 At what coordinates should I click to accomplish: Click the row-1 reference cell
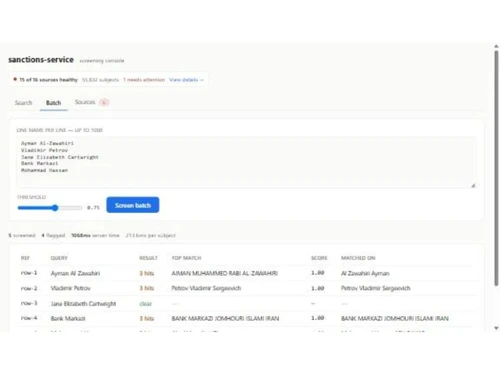[x=29, y=273]
